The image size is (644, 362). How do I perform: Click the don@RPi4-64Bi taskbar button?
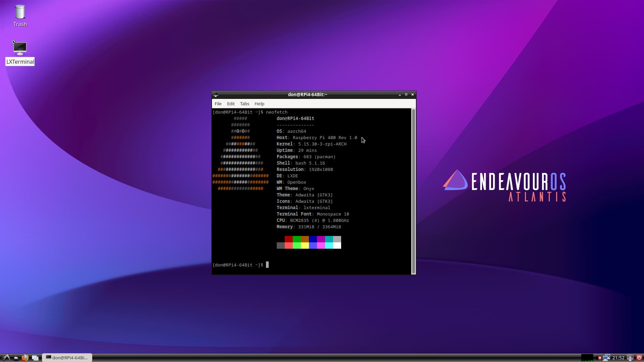(x=67, y=358)
